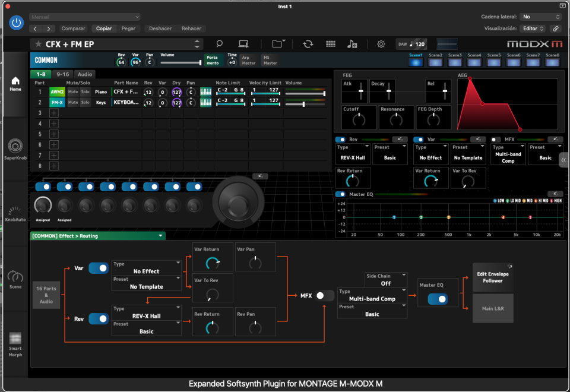Open the search magnifier icon
The height and width of the screenshot is (392, 570).
[219, 44]
